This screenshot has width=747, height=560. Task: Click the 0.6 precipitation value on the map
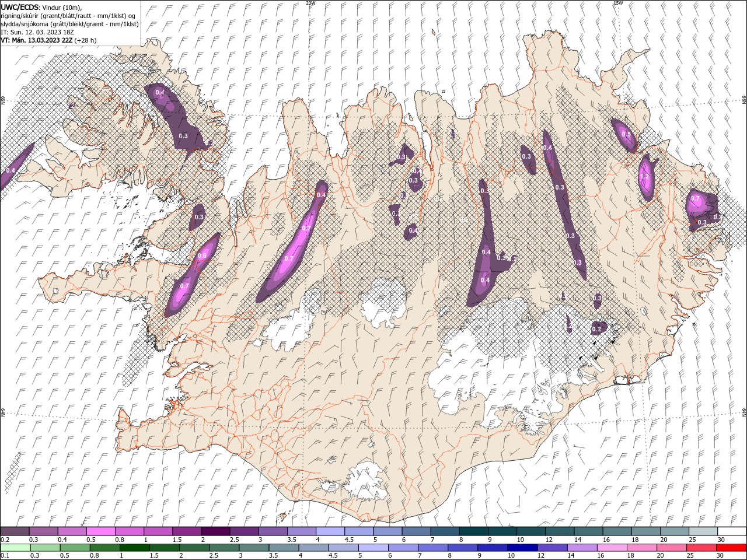203,256
